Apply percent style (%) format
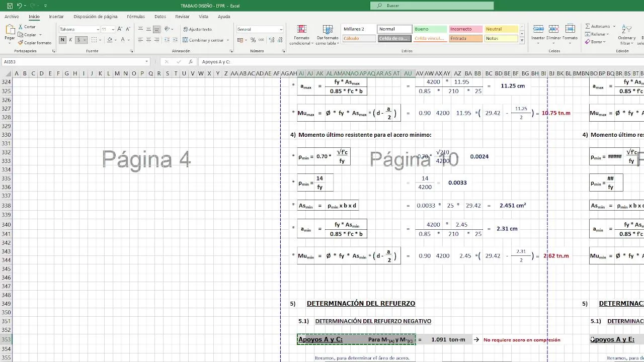The height and width of the screenshot is (362, 644). pyautogui.click(x=253, y=40)
